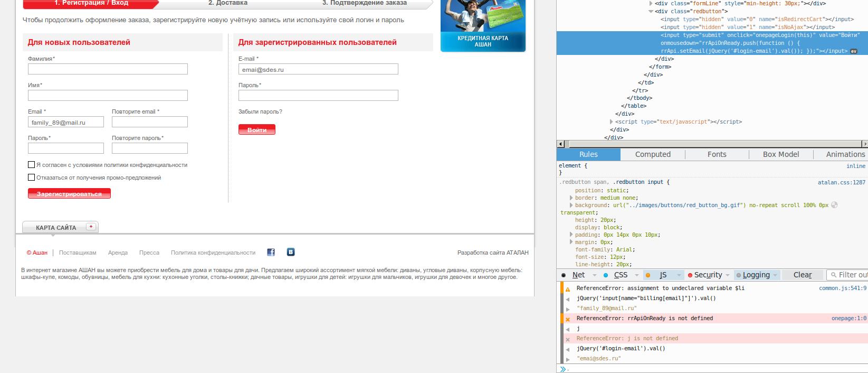Click the login Пароль field for registered users
This screenshot has width=868, height=373.
click(x=318, y=95)
